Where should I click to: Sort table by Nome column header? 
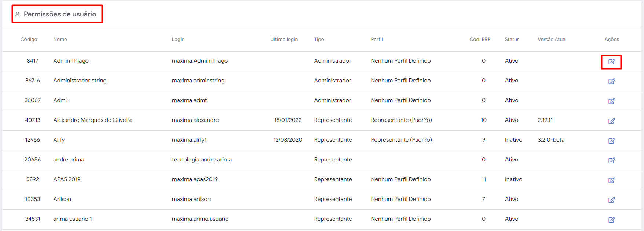(60, 39)
